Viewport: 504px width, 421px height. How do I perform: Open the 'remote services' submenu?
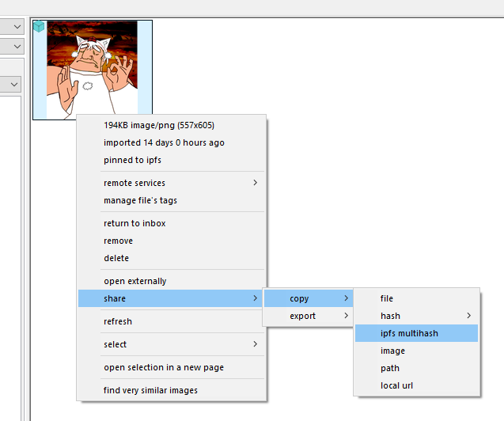coord(172,183)
